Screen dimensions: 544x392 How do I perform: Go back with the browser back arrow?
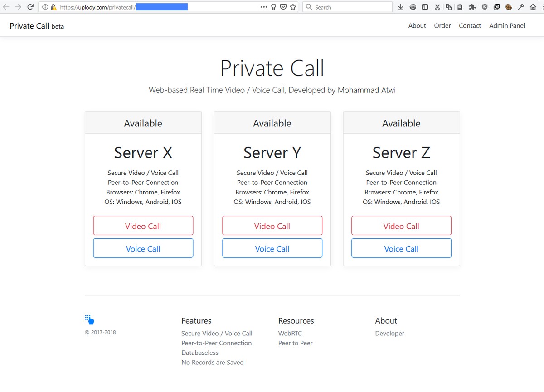(6, 7)
